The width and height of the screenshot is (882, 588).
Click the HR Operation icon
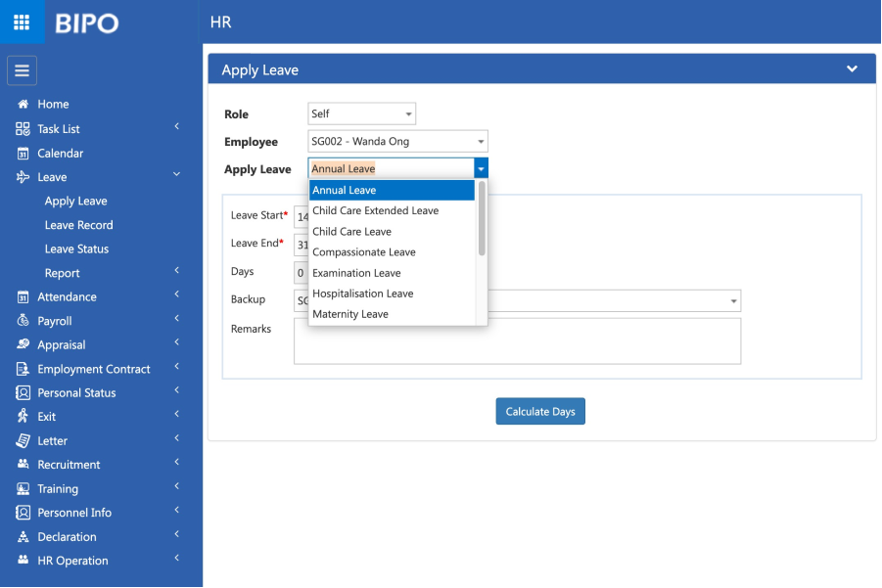coord(23,560)
